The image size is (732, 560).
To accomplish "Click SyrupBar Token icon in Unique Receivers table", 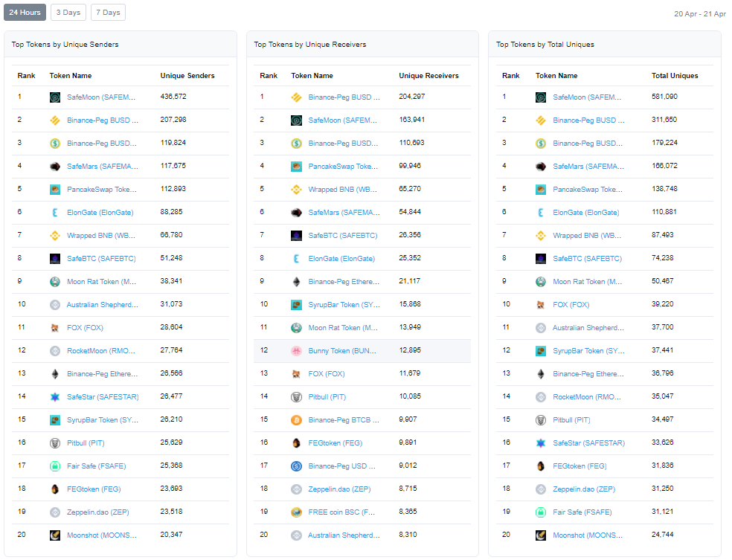I will (x=296, y=305).
